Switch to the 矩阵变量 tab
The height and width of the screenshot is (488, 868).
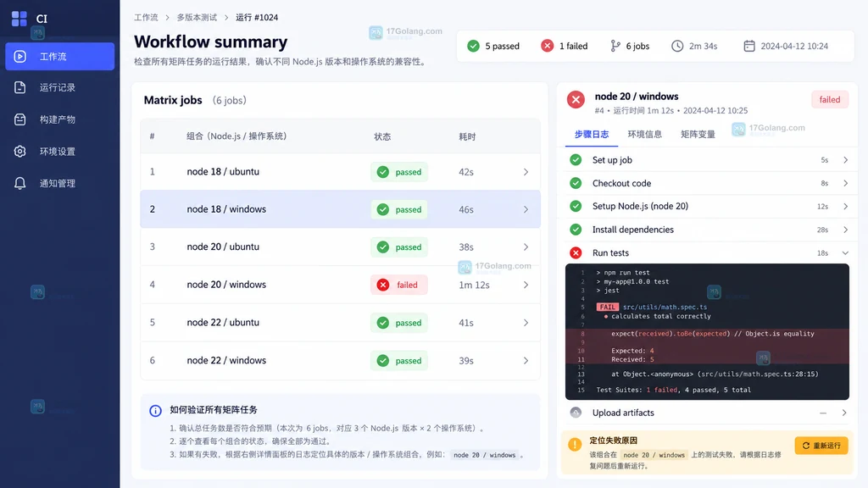698,135
